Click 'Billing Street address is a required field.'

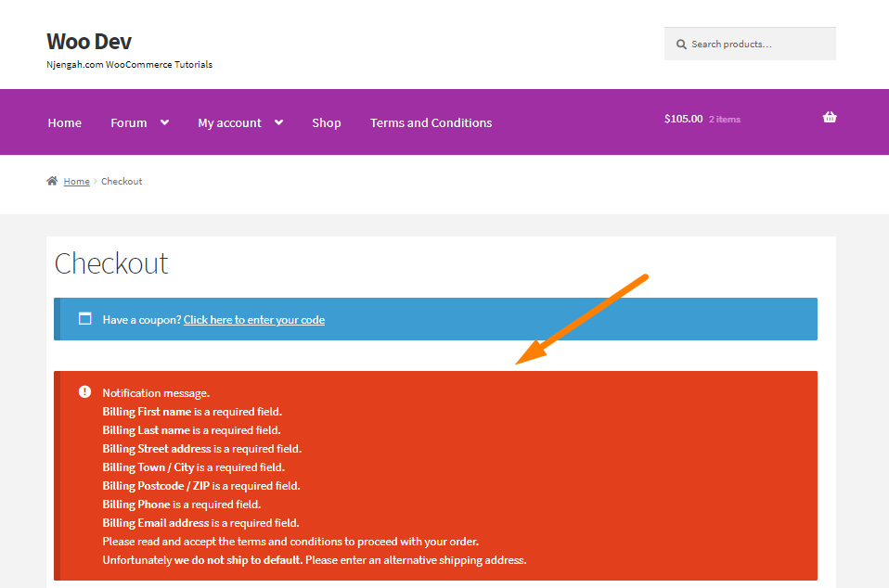tap(202, 449)
